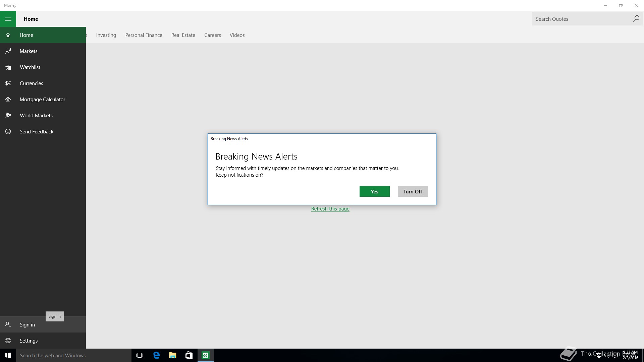Click the Settings gear icon
The width and height of the screenshot is (644, 362).
[8, 341]
